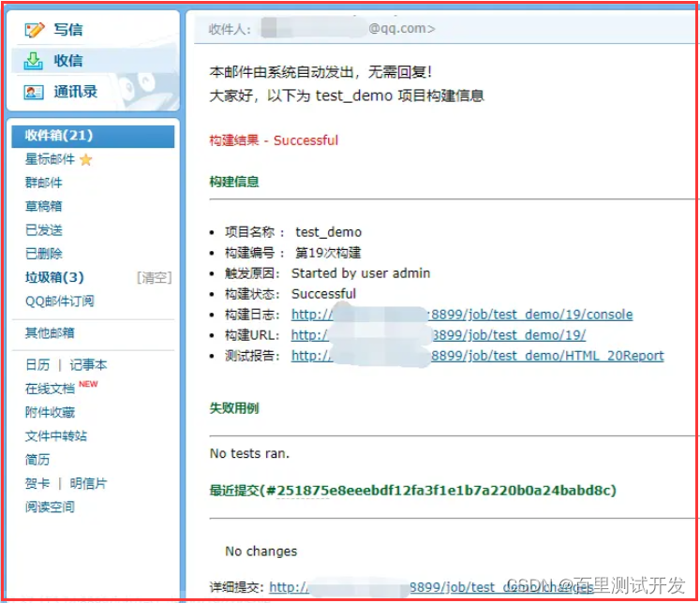Open the 构建URL job link
The image size is (700, 603).
[x=439, y=335]
